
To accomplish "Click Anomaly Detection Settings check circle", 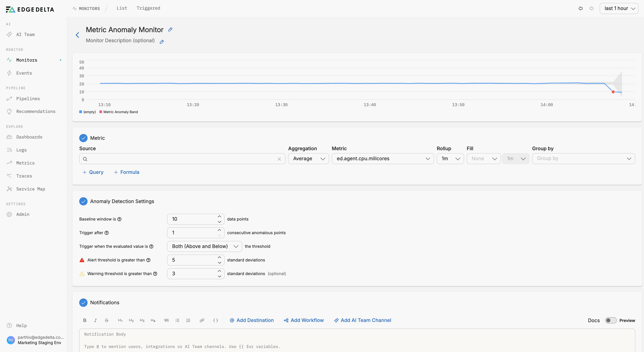I will (x=83, y=201).
